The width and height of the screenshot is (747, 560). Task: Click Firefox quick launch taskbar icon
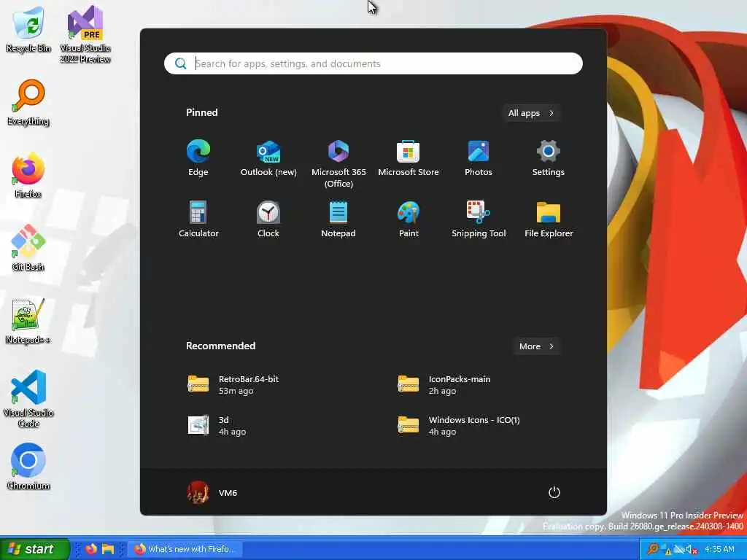pos(90,549)
